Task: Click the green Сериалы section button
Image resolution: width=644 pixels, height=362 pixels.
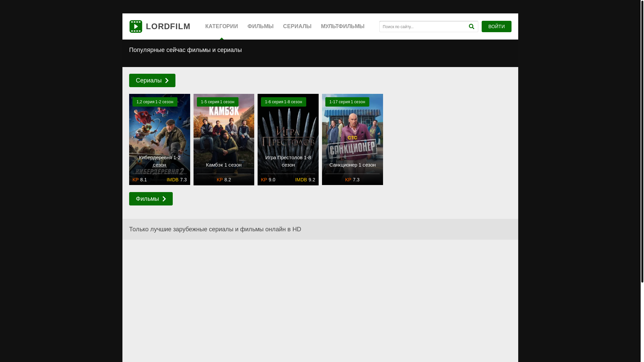Action: coord(152,80)
